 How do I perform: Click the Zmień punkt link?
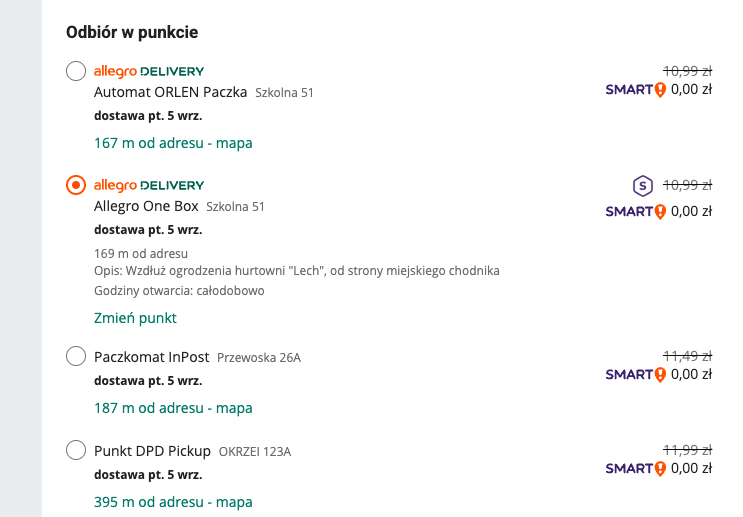135,318
